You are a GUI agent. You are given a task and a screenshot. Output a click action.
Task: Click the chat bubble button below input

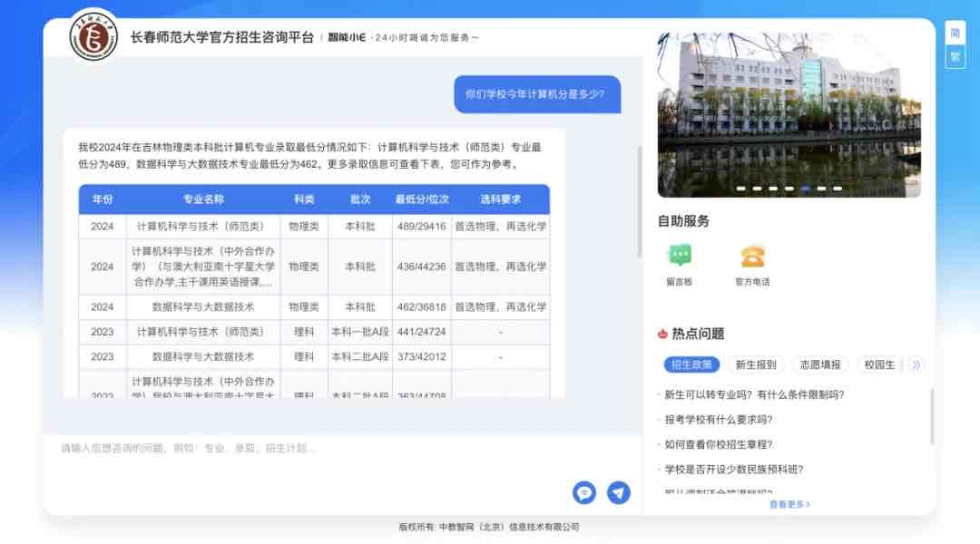point(584,493)
